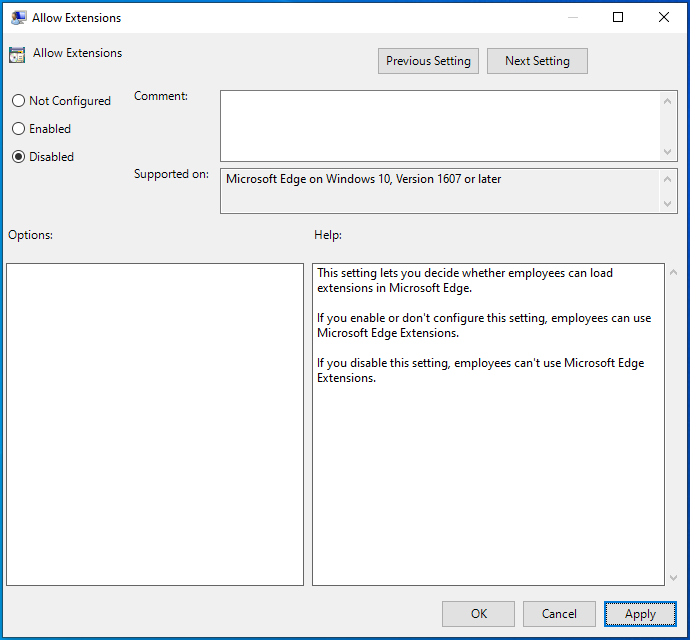
Task: Click the Cancel button
Action: tap(559, 614)
